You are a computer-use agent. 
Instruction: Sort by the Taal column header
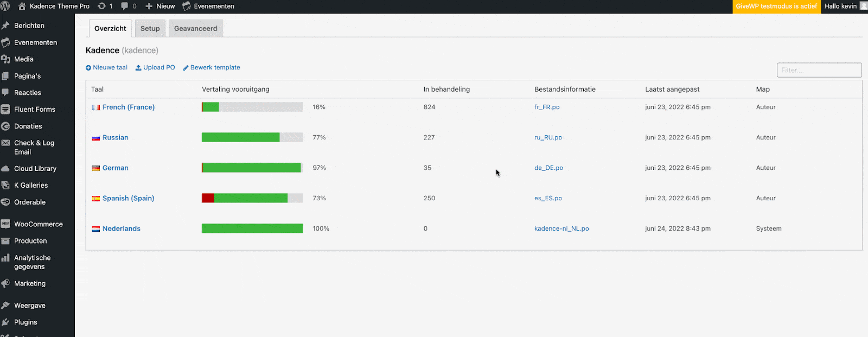point(98,90)
